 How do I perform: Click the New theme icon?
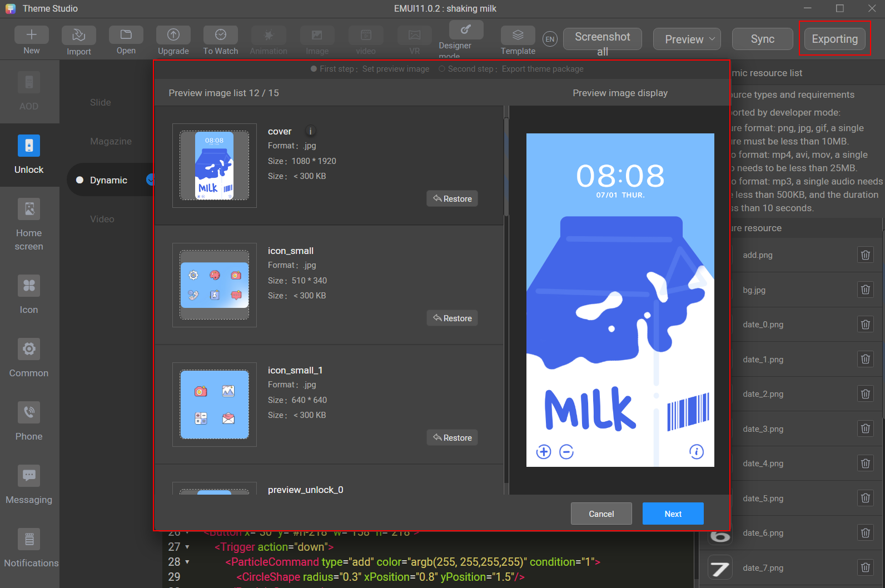(x=31, y=35)
